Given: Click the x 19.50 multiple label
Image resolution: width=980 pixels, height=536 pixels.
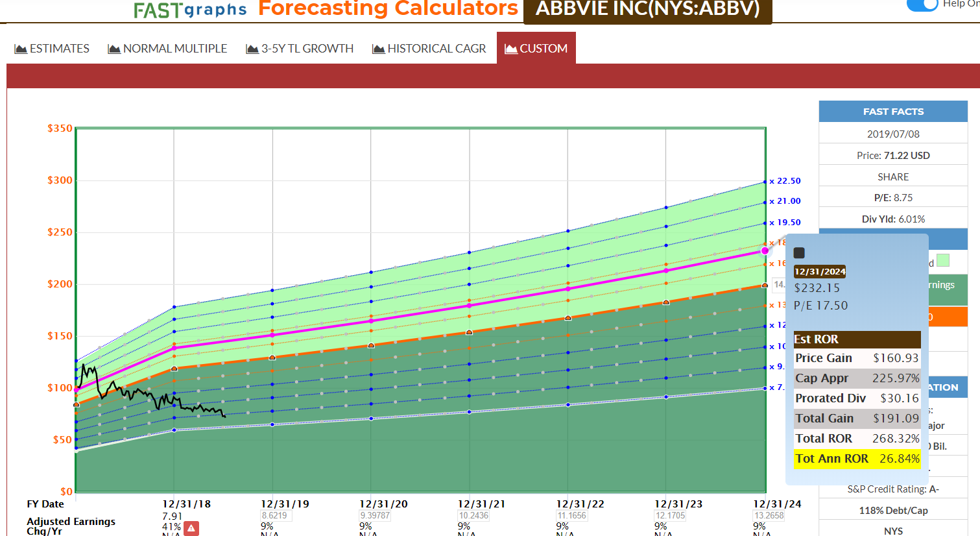Looking at the screenshot, I should [x=785, y=223].
